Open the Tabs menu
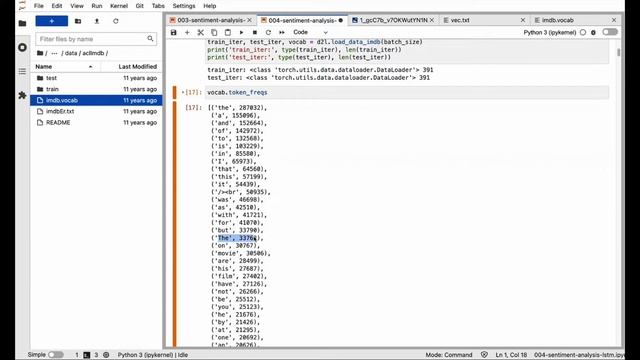640x360 pixels. pos(158,6)
